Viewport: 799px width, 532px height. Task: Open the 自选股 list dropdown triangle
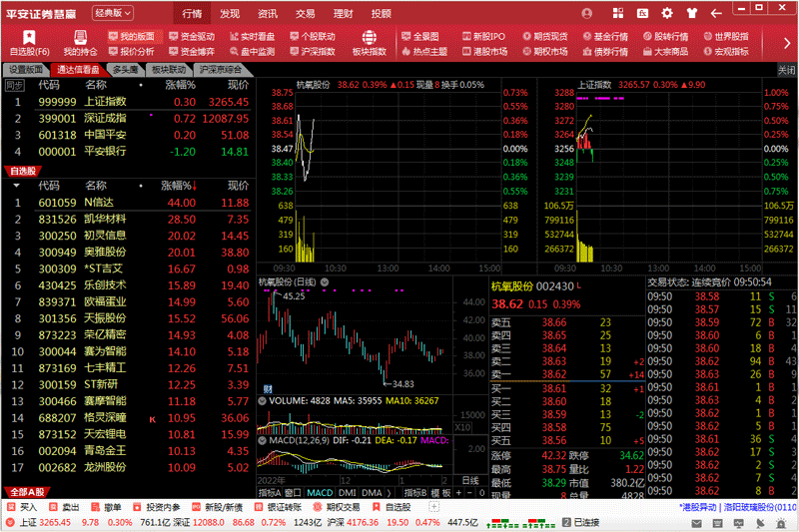16,186
